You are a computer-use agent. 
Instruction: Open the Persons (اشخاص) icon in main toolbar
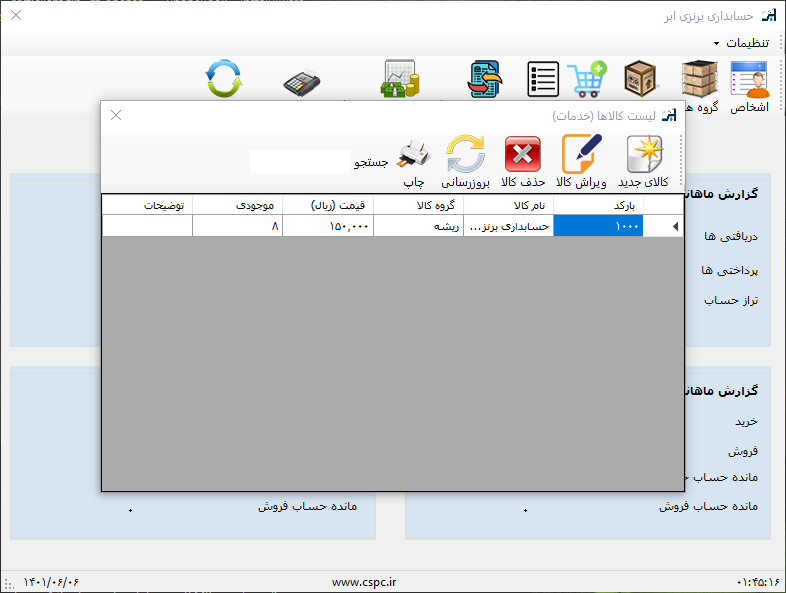(x=749, y=87)
